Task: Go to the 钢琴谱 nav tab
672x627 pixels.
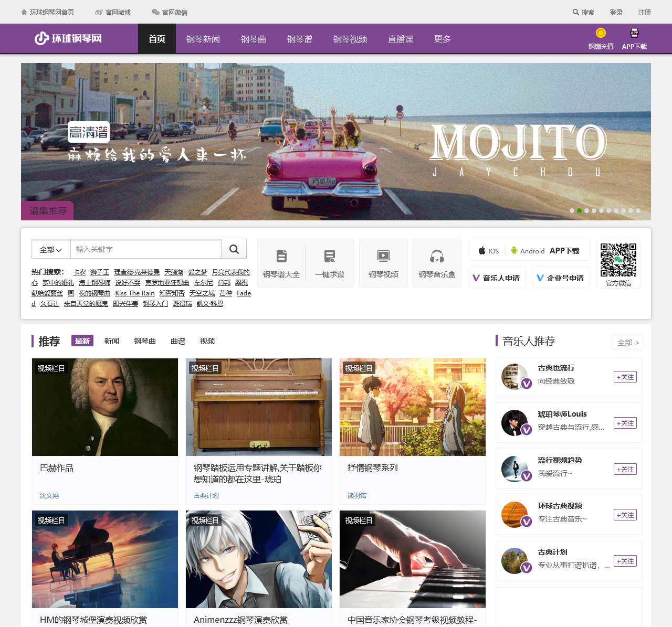Action: (x=300, y=39)
